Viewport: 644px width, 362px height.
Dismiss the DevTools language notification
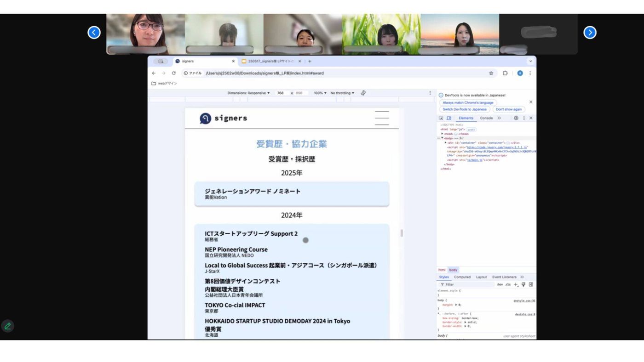[x=531, y=102]
